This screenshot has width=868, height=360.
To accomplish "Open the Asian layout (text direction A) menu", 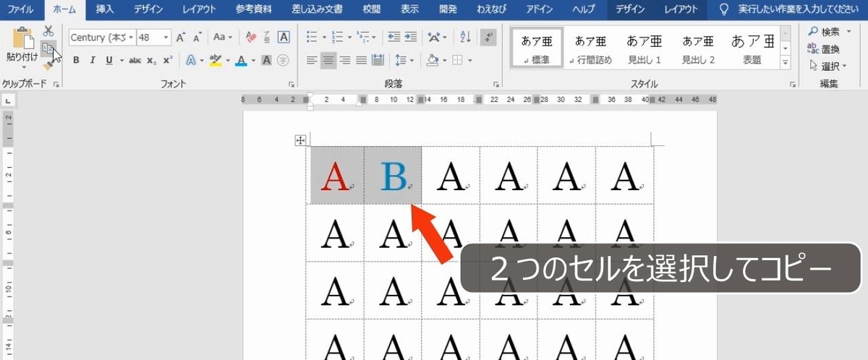I will (x=437, y=38).
